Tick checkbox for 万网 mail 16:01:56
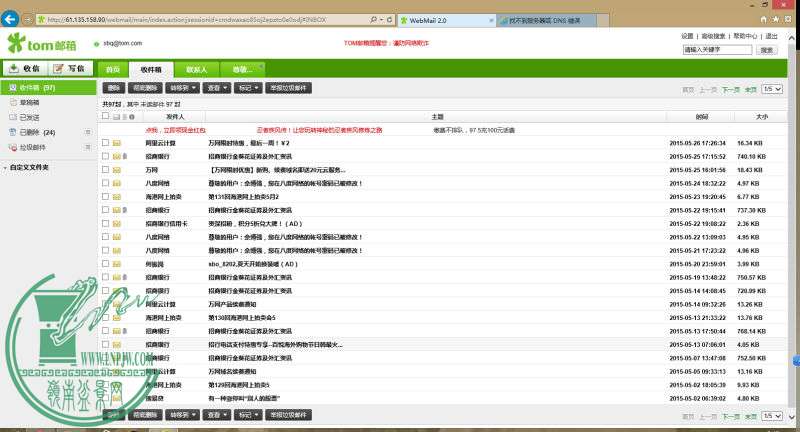The width and height of the screenshot is (800, 432). click(x=105, y=169)
